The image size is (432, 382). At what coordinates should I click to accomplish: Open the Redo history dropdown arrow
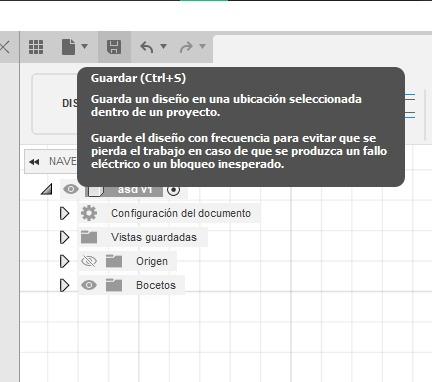point(202,46)
